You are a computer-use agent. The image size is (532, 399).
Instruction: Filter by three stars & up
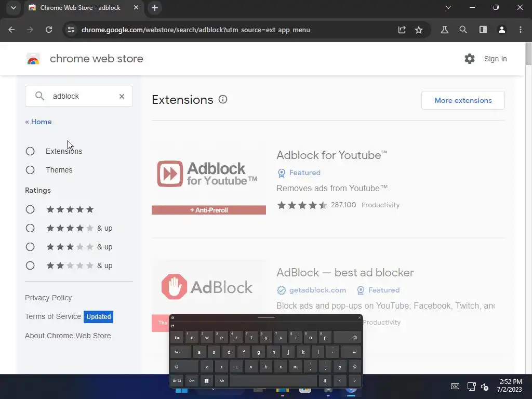tap(30, 247)
